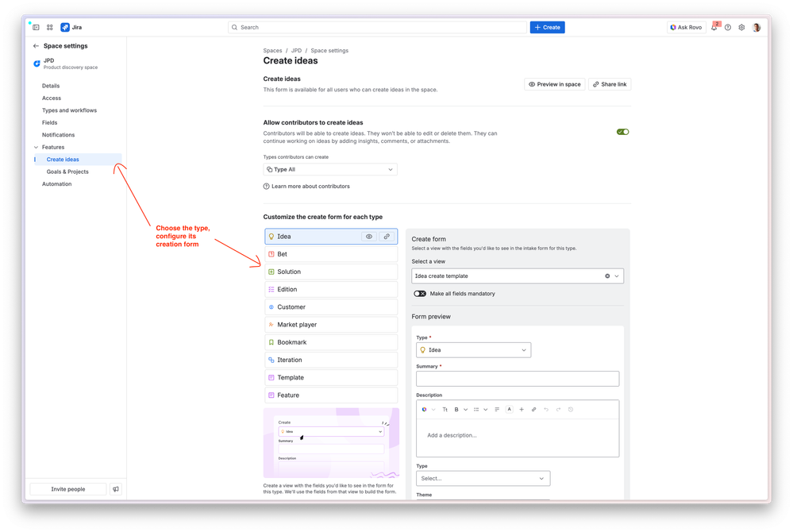Toggle Allow contributors to create ideas

pyautogui.click(x=622, y=132)
